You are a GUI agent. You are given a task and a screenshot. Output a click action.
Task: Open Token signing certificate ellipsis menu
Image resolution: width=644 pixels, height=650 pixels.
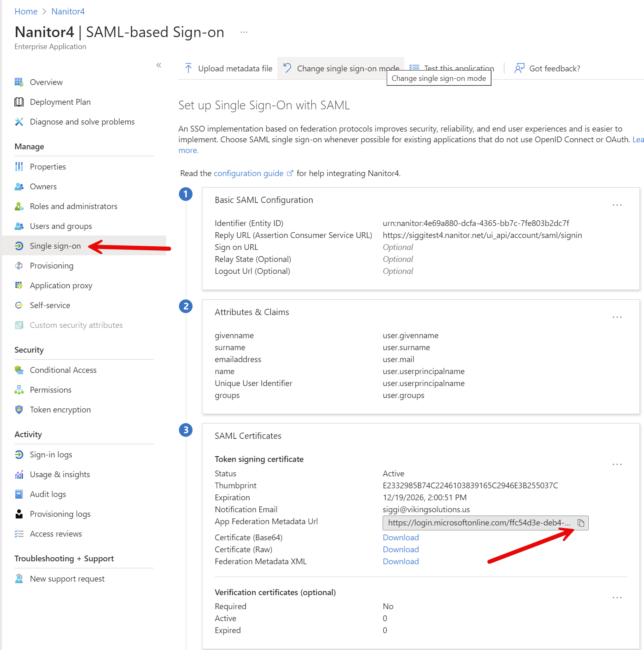click(617, 464)
